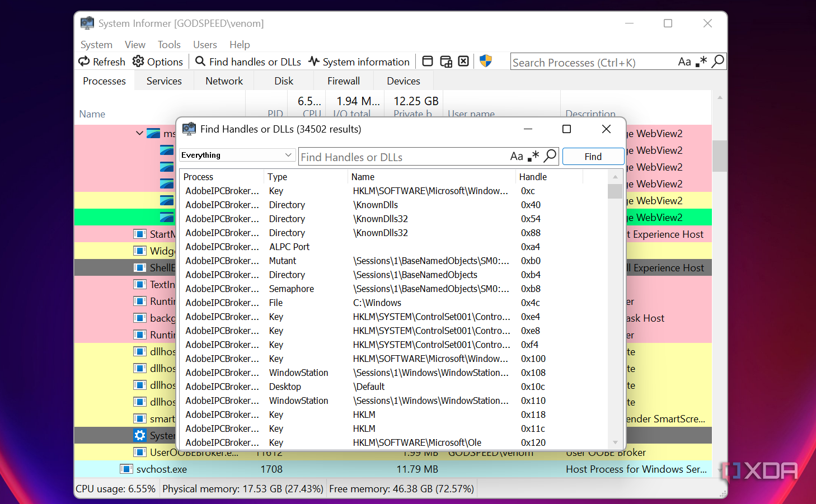The height and width of the screenshot is (504, 816).
Task: Open the System menu
Action: point(96,45)
